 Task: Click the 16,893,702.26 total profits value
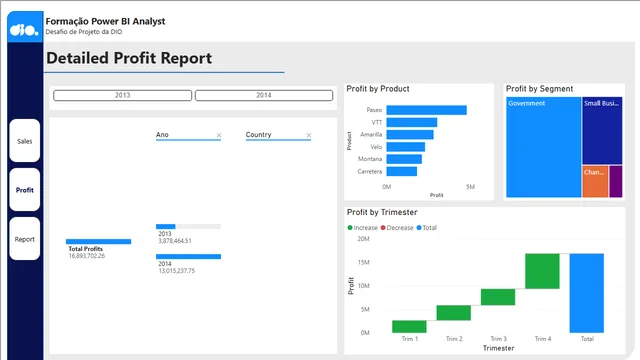point(87,256)
